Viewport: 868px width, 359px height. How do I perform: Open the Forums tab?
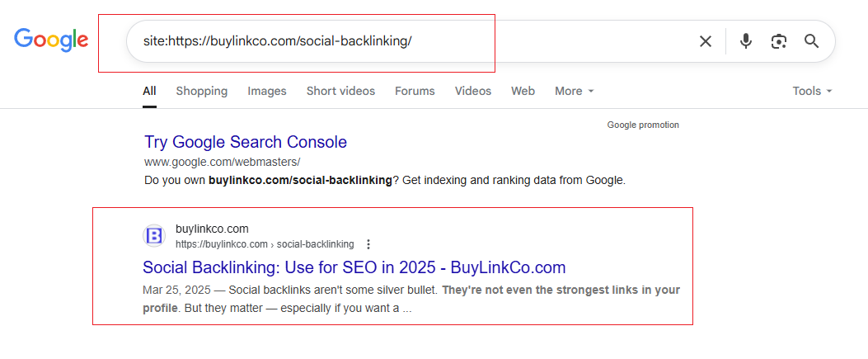415,91
